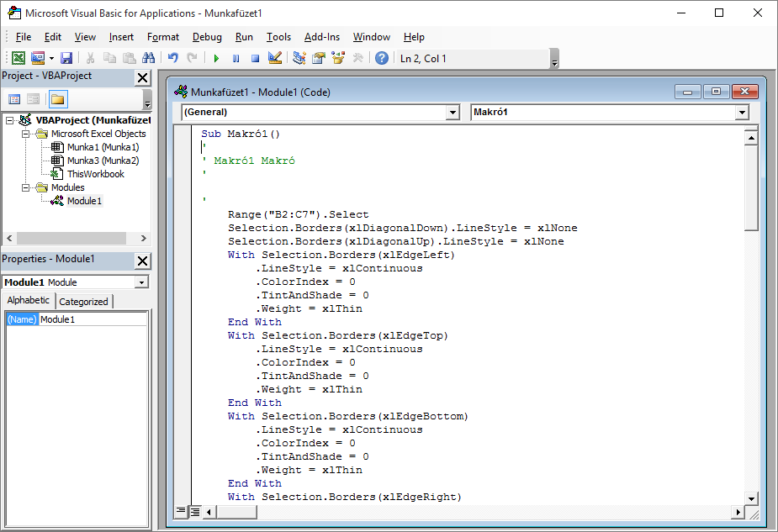Image resolution: width=778 pixels, height=532 pixels.
Task: Select Module1 in project tree
Action: coord(84,201)
